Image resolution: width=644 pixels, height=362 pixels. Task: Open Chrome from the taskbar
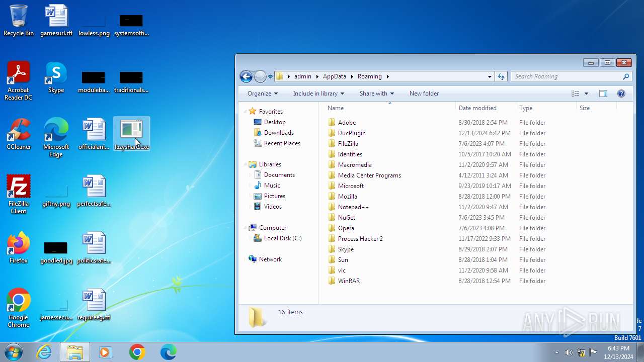click(137, 352)
